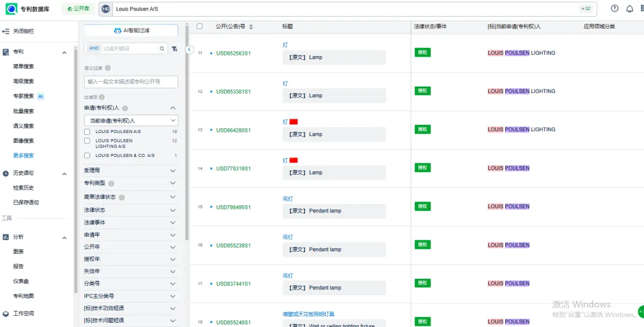
Task: Open 检索历史 in sidebar
Action: click(23, 188)
